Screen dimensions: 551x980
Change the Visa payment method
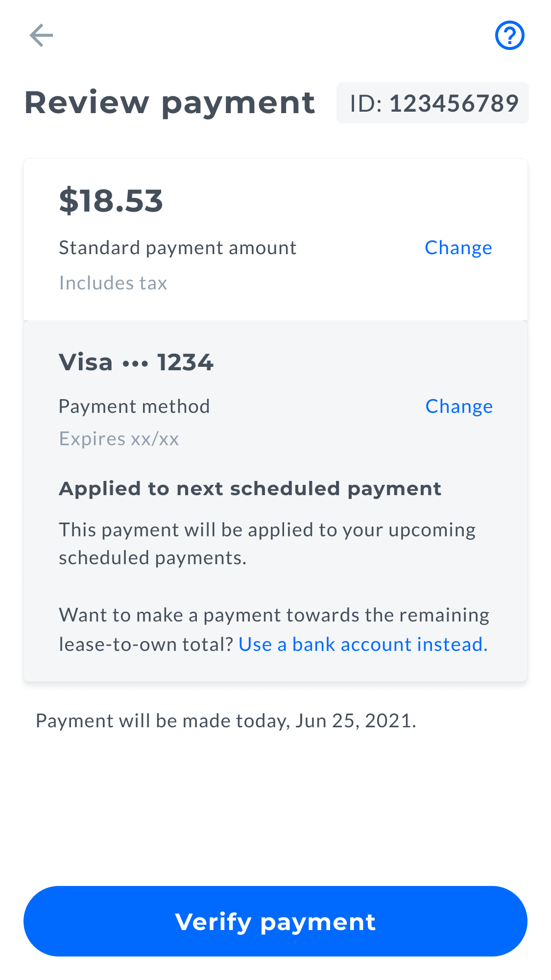point(459,406)
